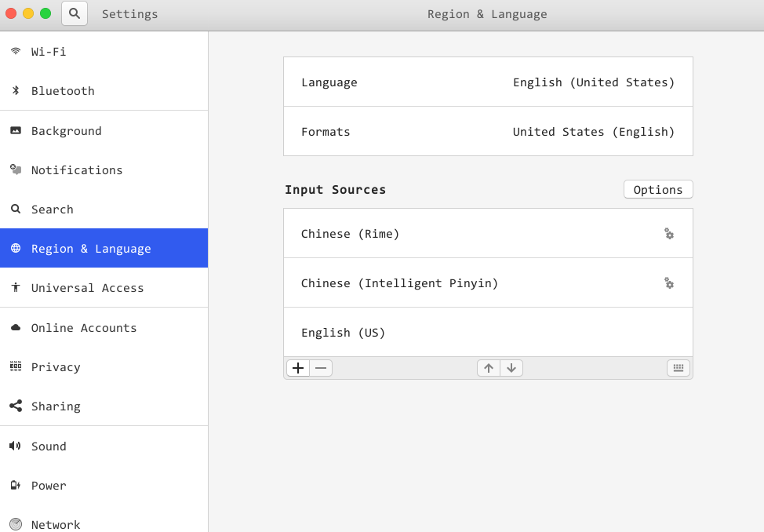Click the Privacy grid icon

pyautogui.click(x=16, y=366)
